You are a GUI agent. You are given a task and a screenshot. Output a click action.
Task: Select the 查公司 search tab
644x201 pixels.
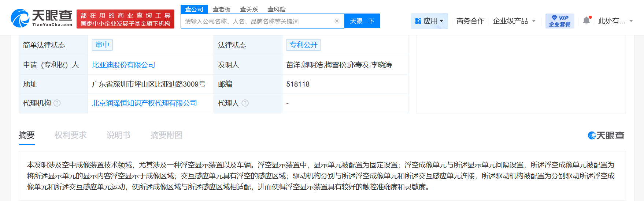coord(194,9)
